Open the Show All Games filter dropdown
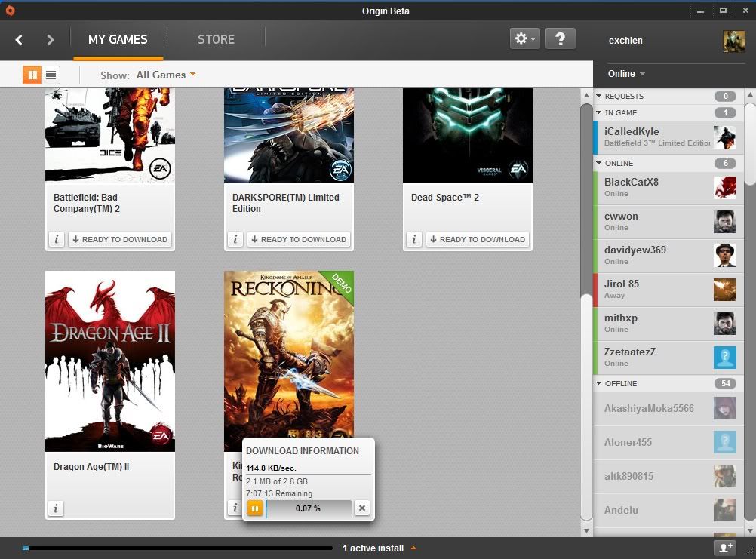The height and width of the screenshot is (559, 756). click(166, 75)
